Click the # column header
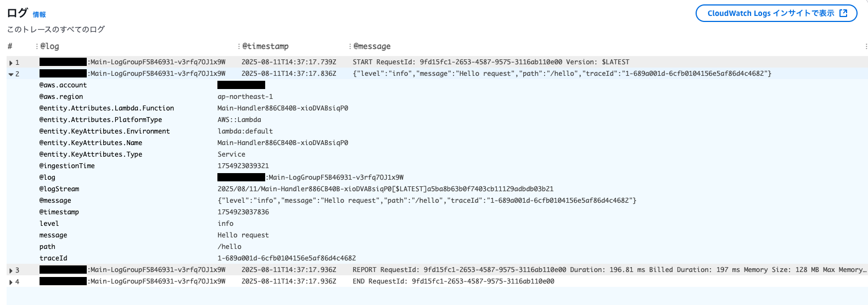This screenshot has height=305, width=868. click(10, 46)
